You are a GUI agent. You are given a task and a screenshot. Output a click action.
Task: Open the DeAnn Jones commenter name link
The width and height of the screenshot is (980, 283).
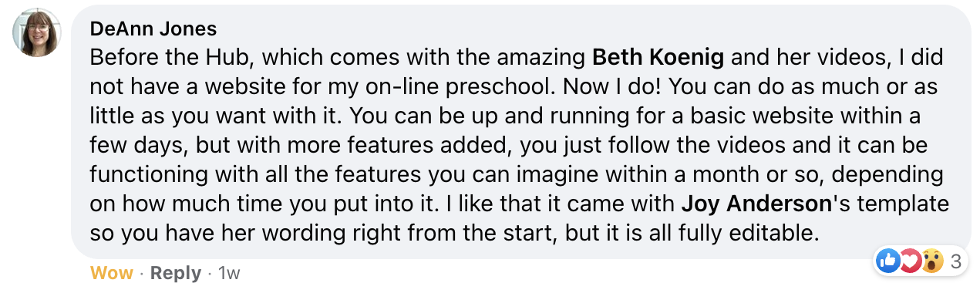[153, 29]
